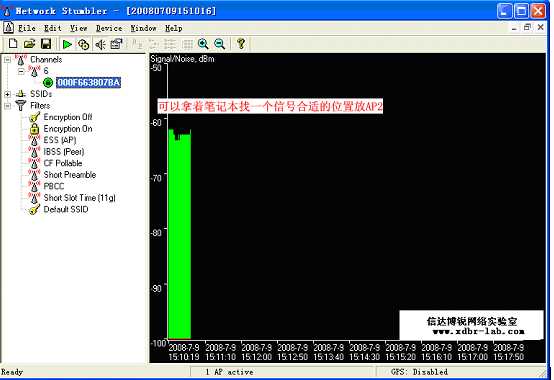The height and width of the screenshot is (380, 554).
Task: Create a new document with the toolbar icon
Action: click(x=13, y=44)
